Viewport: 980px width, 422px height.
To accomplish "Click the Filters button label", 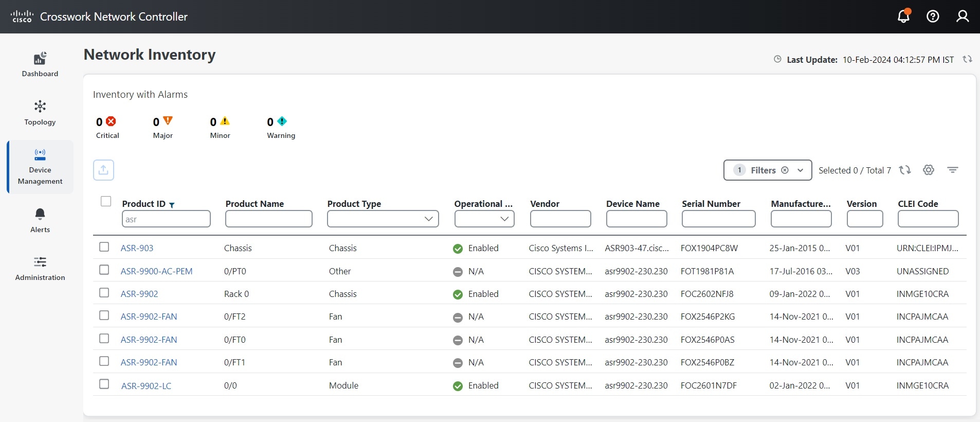I will 763,170.
